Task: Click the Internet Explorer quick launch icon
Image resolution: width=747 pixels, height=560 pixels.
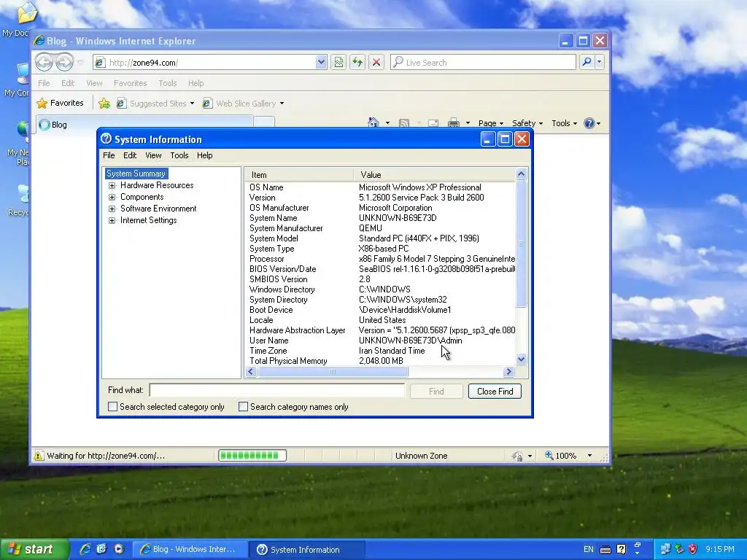Action: (x=85, y=549)
